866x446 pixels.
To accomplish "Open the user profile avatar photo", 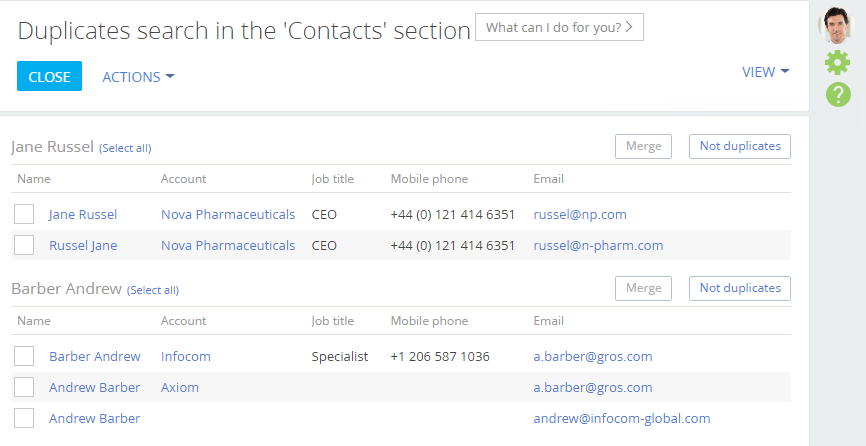I will point(836,25).
